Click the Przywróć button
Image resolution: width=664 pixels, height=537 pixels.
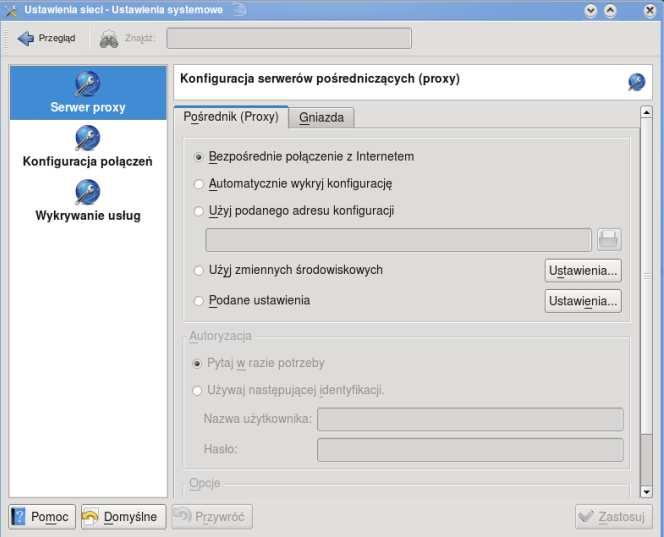[x=212, y=517]
